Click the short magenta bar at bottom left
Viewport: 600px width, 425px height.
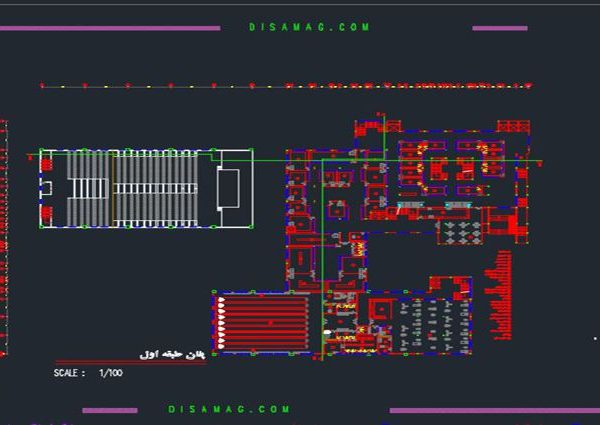tap(109, 410)
